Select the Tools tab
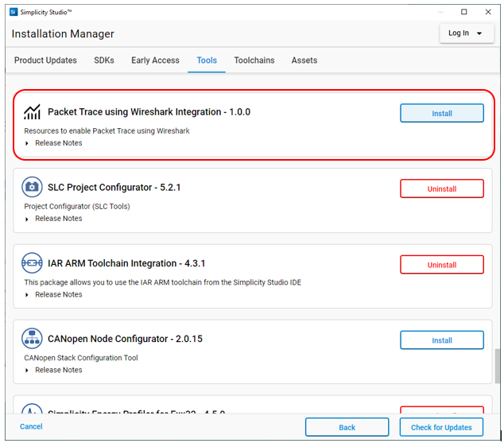 point(207,60)
